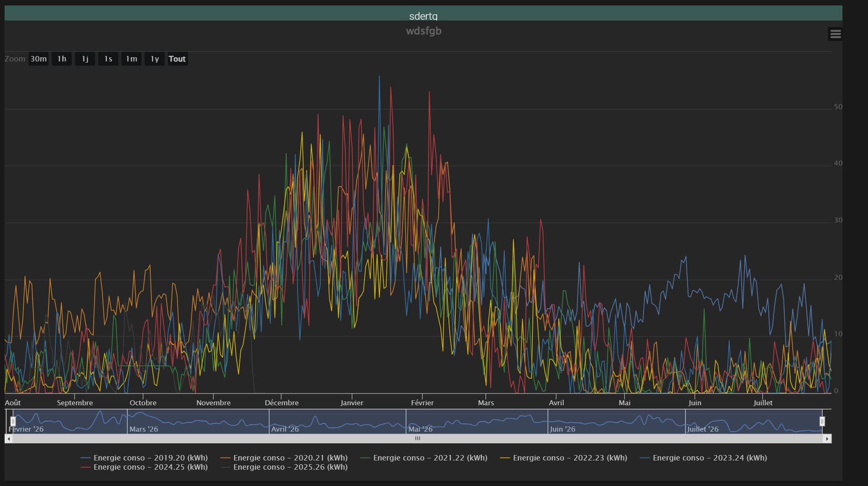Click the left navigator range handle
Viewport: 868px width, 486px height.
13,421
